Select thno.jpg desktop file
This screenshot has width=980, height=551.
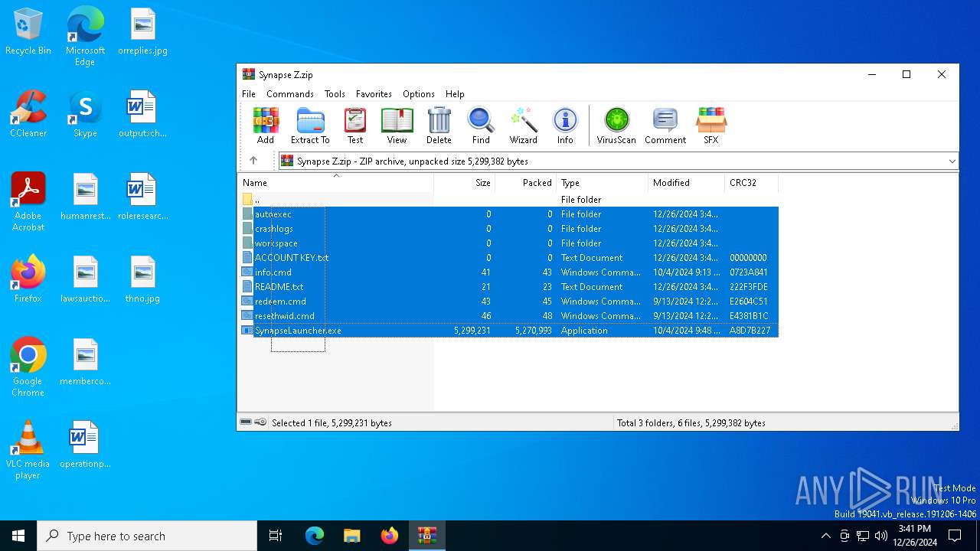[x=143, y=279]
